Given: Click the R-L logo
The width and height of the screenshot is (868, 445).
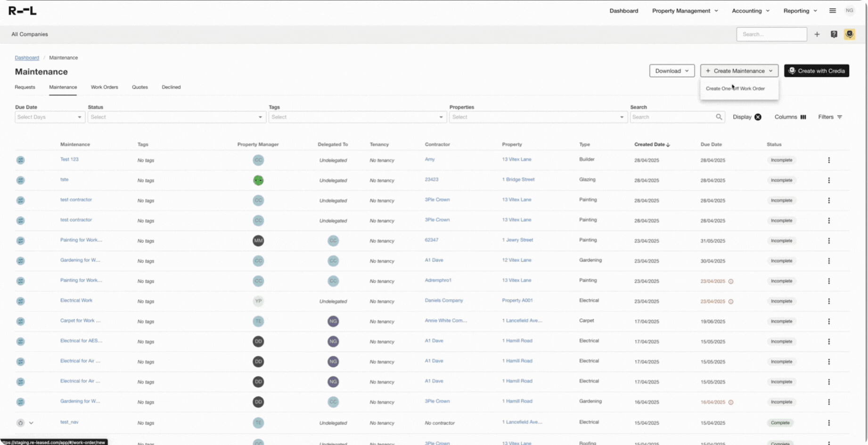Looking at the screenshot, I should (x=23, y=11).
